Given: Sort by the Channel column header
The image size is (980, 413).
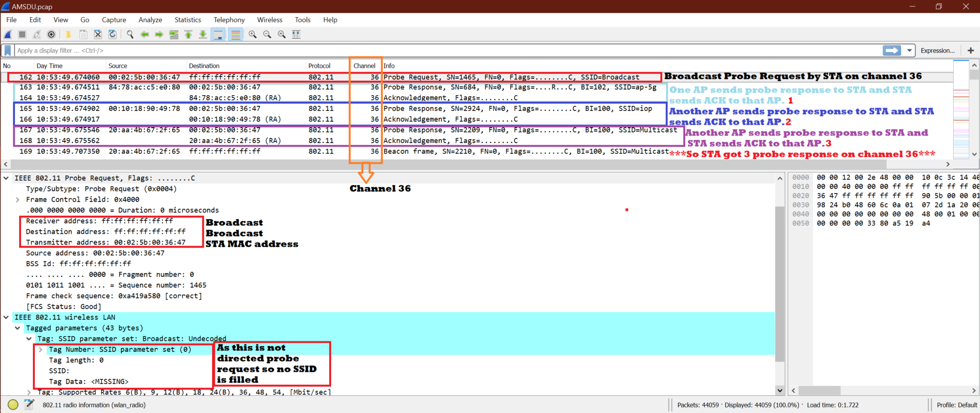Looking at the screenshot, I should [365, 66].
